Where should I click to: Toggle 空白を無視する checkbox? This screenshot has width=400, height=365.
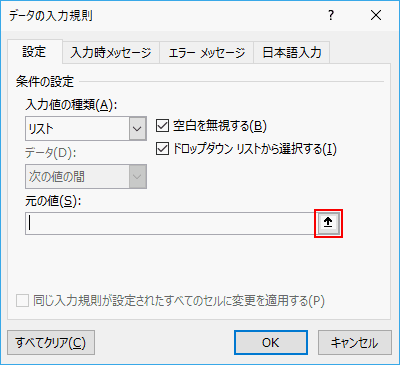pos(162,126)
